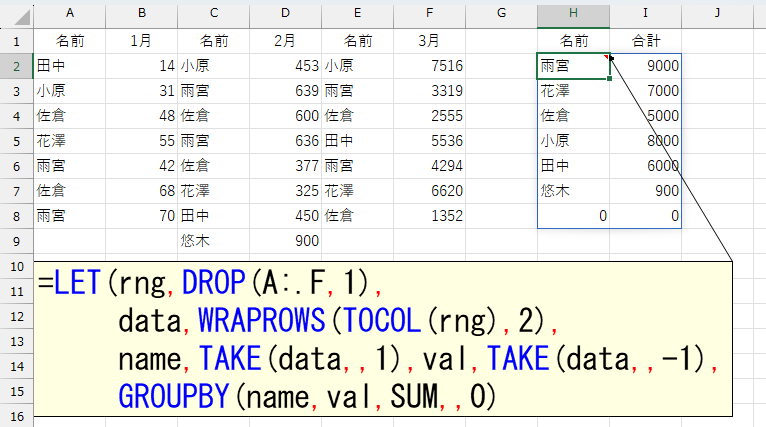Select row 16 header
This screenshot has width=766, height=427.
[x=16, y=415]
